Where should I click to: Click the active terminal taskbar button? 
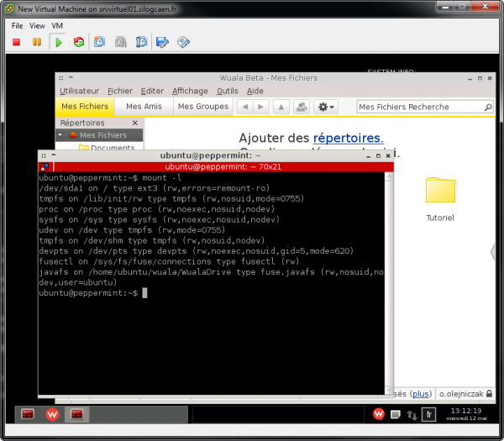(76, 414)
